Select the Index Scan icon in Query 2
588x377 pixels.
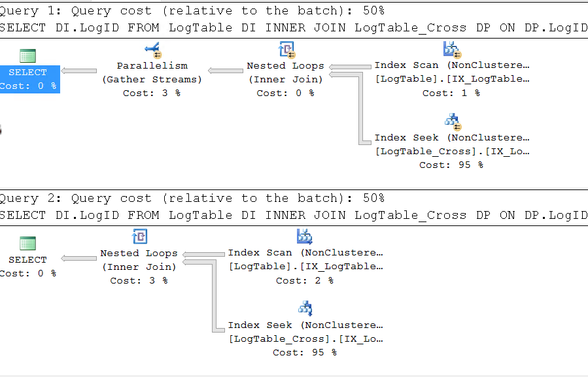click(303, 236)
